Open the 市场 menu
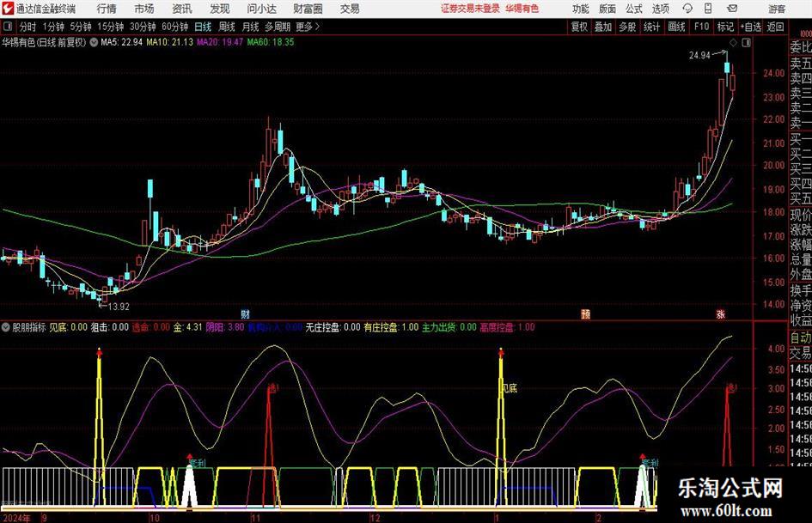812x523 pixels. pos(144,9)
